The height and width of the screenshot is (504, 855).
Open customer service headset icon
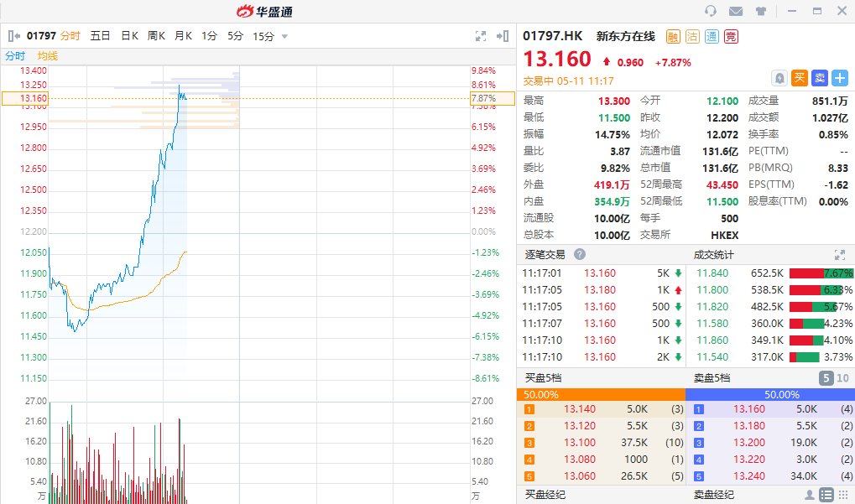click(711, 11)
